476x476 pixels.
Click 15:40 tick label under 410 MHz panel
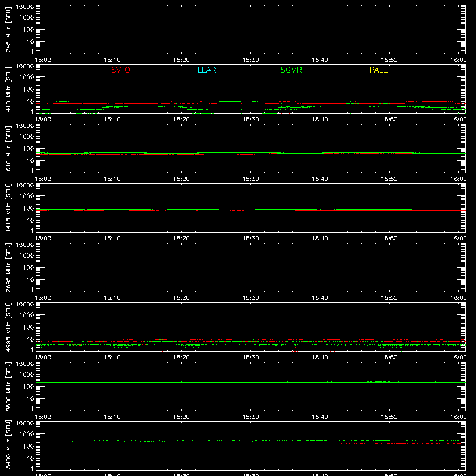(x=320, y=120)
